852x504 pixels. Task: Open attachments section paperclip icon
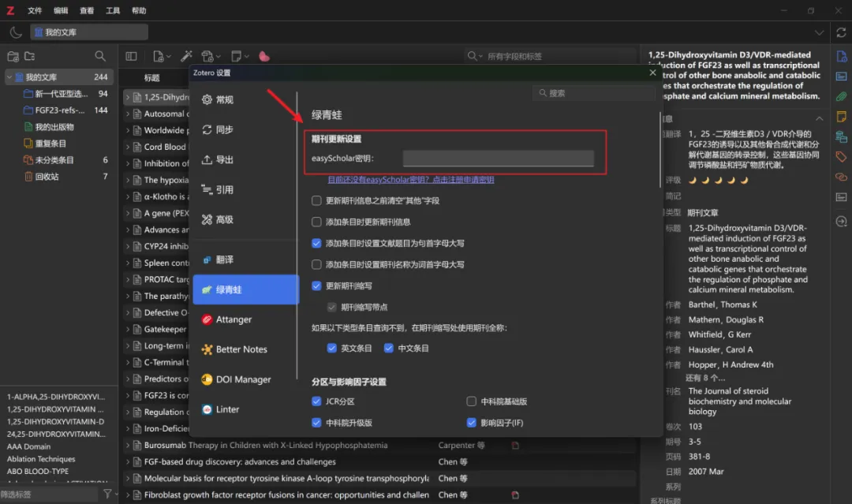coord(841,97)
